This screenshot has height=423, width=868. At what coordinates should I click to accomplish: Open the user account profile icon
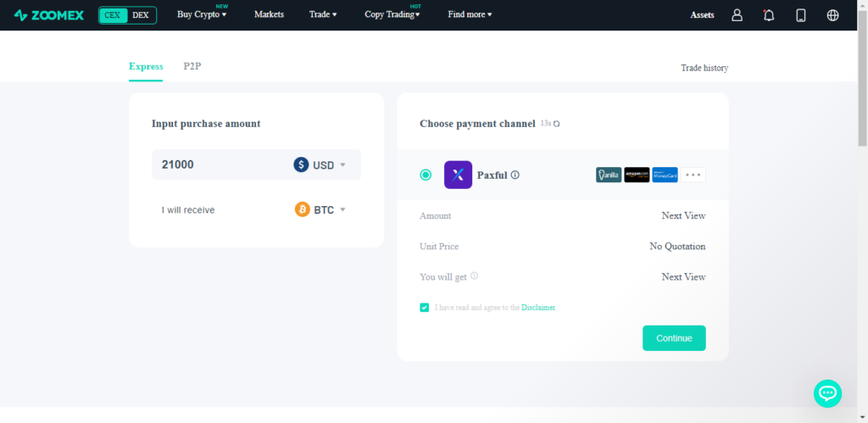[x=737, y=15]
